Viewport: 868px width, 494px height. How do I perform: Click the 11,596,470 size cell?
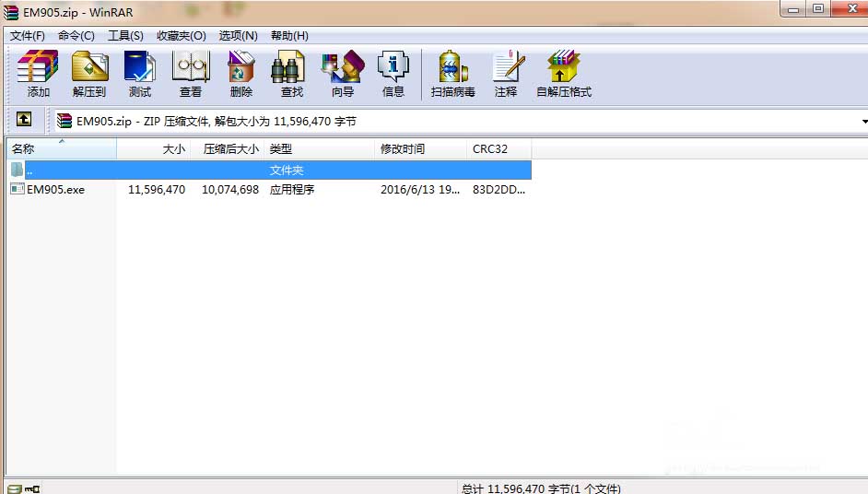click(157, 190)
